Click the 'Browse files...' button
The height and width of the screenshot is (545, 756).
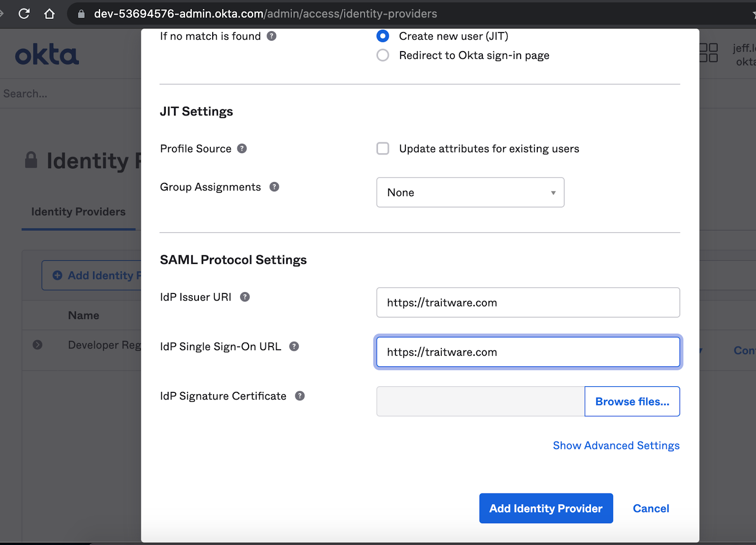pyautogui.click(x=632, y=401)
